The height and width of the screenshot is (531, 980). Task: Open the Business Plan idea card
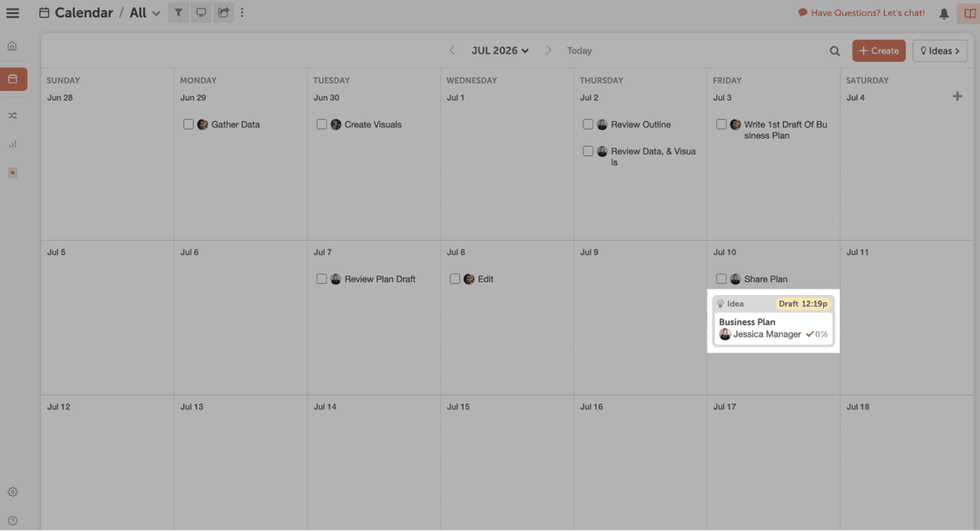click(773, 328)
